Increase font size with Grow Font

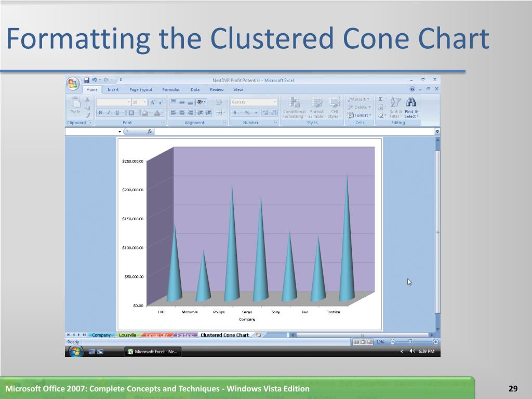click(153, 102)
